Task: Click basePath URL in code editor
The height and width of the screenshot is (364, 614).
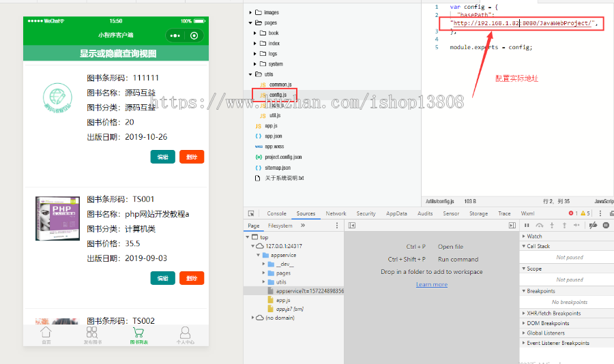Action: pos(521,23)
